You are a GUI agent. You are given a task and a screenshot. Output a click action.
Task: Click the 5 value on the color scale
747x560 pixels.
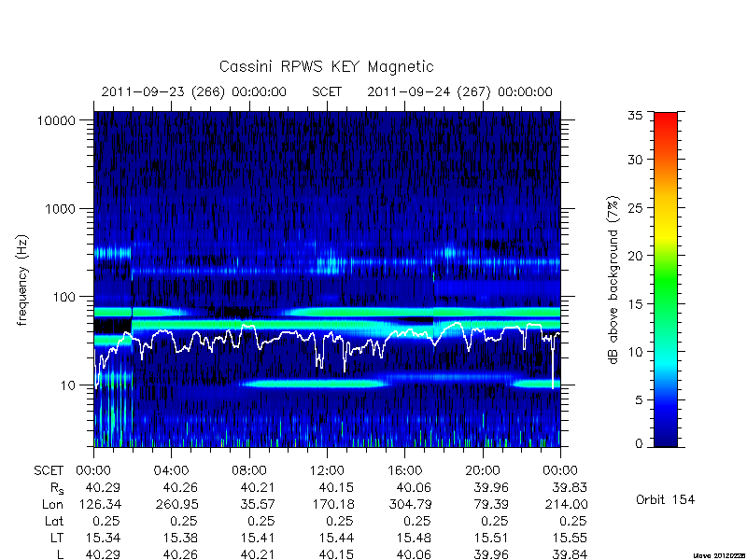coord(639,400)
